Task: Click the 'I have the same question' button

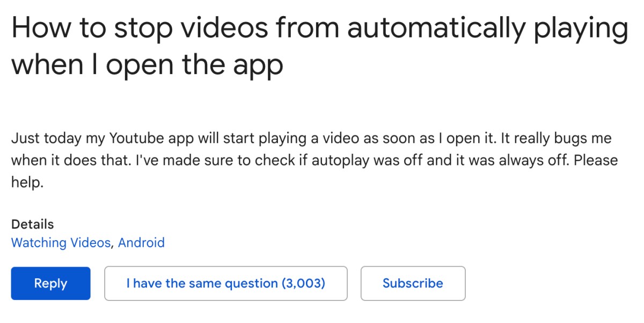Action: pos(226,283)
